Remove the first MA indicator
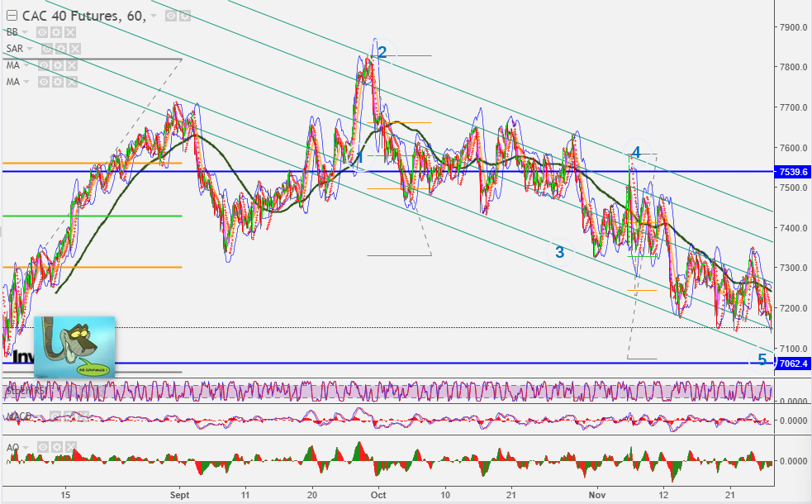The width and height of the screenshot is (812, 504). point(72,65)
